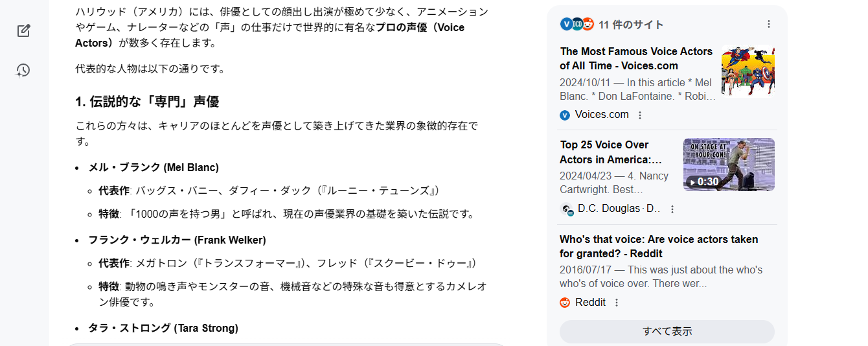
Task: Click the Voices.com favicon icon
Action: pyautogui.click(x=565, y=115)
